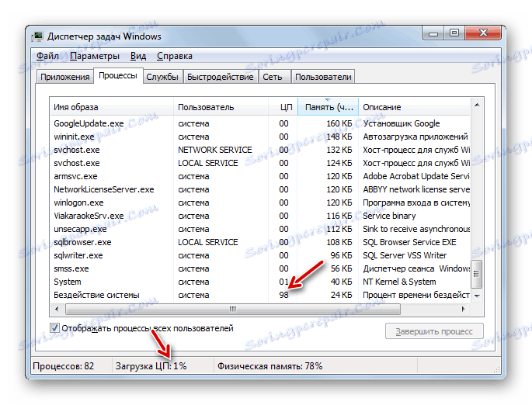
Task: Minimize the Task Manager window
Action: (433, 33)
